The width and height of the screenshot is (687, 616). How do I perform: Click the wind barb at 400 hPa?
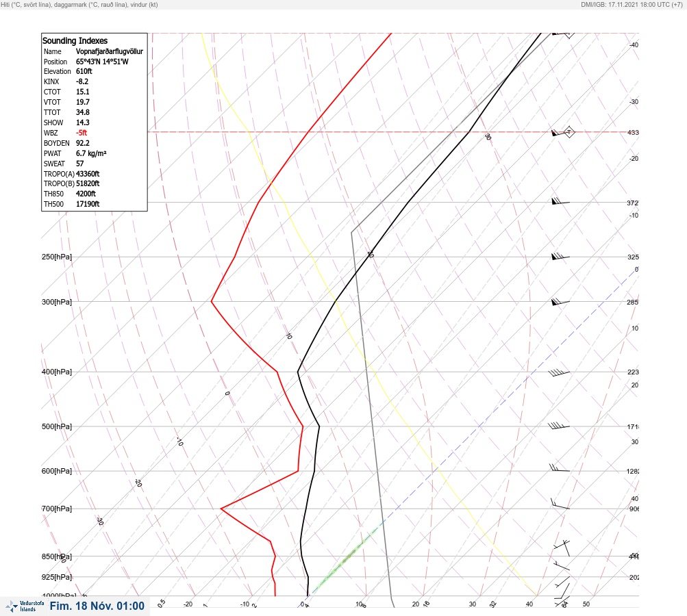click(x=559, y=372)
